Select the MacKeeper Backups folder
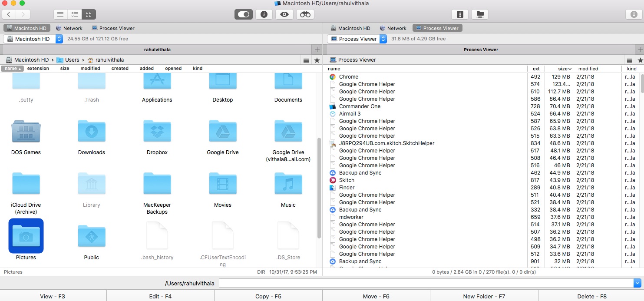 [157, 193]
